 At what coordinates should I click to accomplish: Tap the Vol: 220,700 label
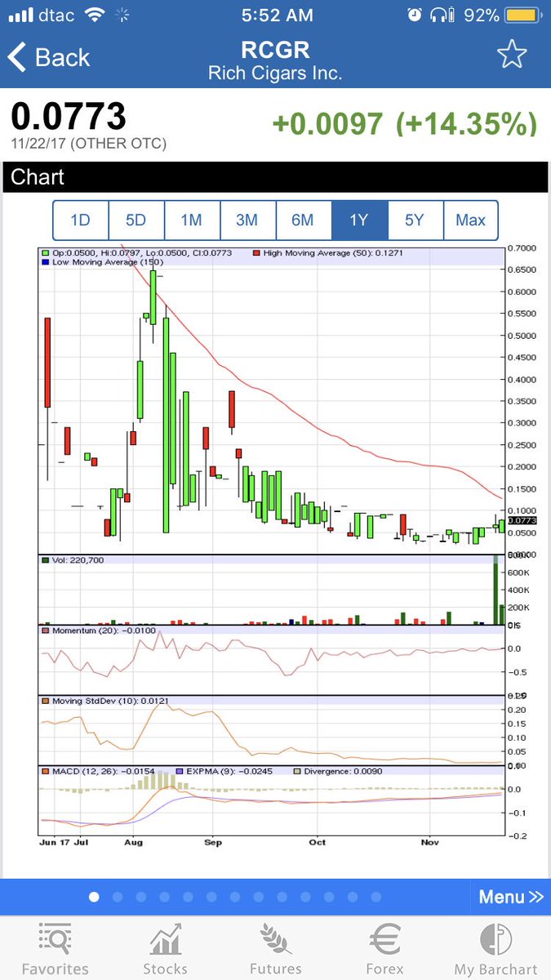[x=73, y=560]
